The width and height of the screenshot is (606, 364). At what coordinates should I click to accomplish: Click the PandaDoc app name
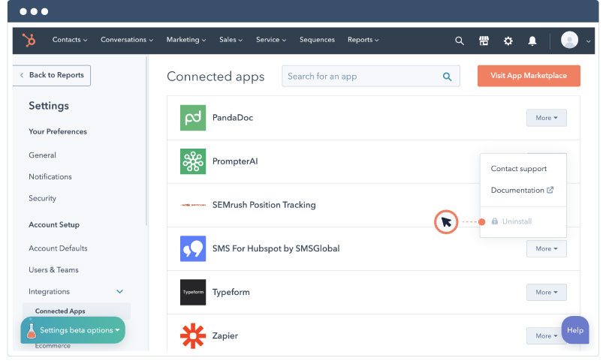233,118
